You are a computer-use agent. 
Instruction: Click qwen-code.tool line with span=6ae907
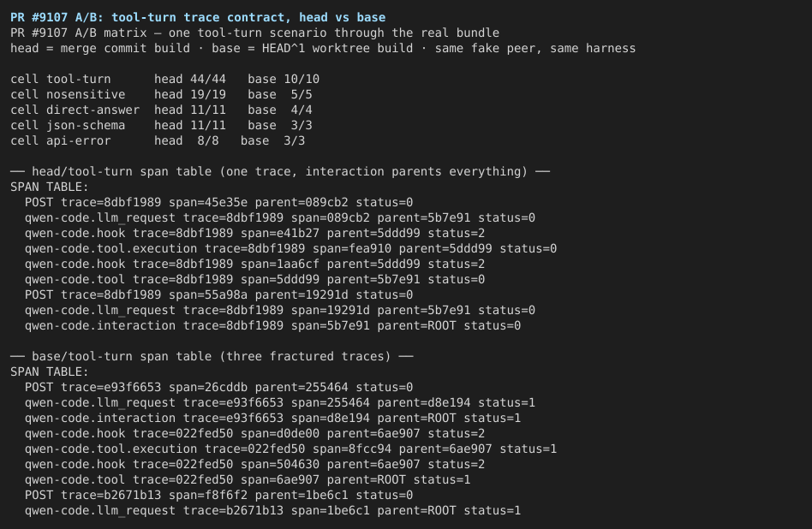248,480
